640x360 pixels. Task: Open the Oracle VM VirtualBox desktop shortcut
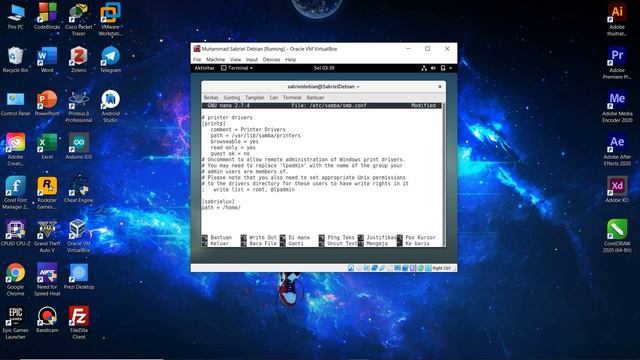(x=78, y=236)
